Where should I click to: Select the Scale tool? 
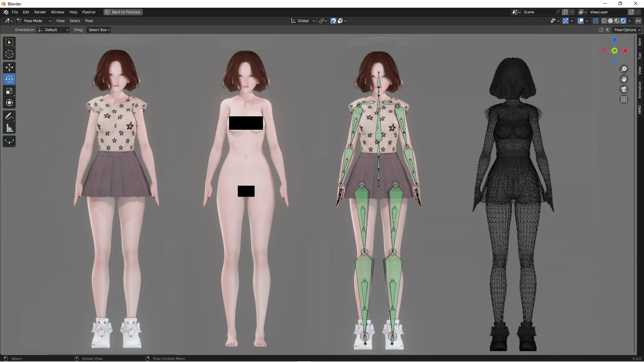pyautogui.click(x=9, y=91)
